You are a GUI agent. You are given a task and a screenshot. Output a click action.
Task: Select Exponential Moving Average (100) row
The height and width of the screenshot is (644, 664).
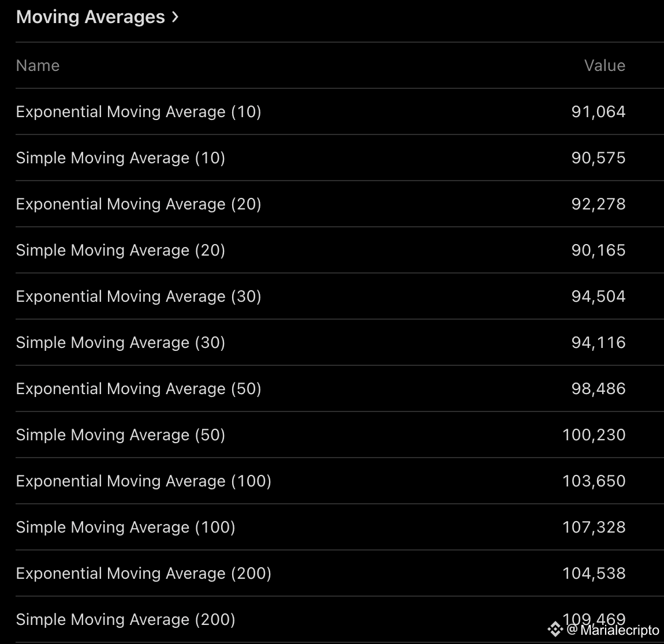tap(144, 481)
